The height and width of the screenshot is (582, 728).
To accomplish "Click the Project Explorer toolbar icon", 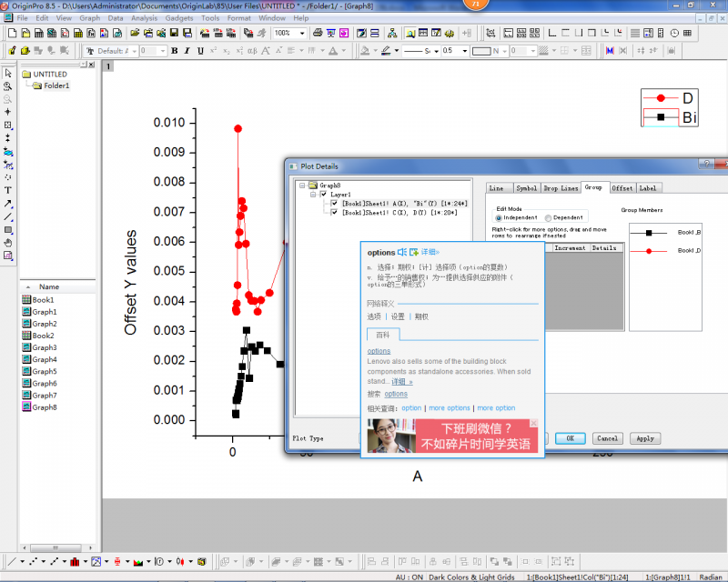I will click(x=410, y=33).
